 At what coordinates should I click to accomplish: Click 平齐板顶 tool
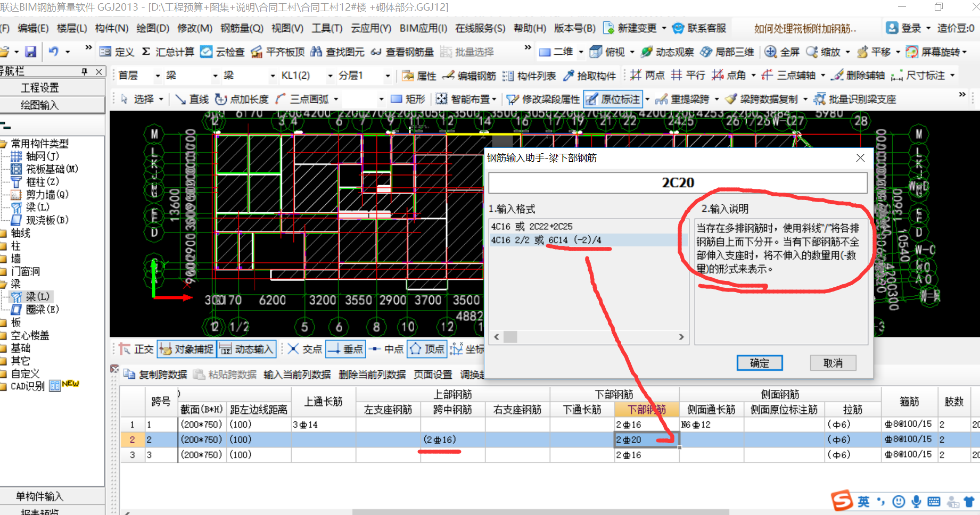tap(277, 52)
